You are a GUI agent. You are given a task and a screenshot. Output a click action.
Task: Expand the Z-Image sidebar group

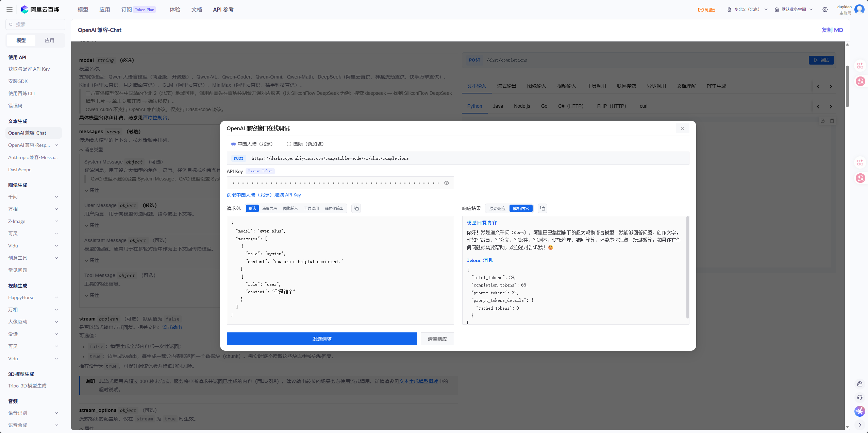click(x=56, y=221)
